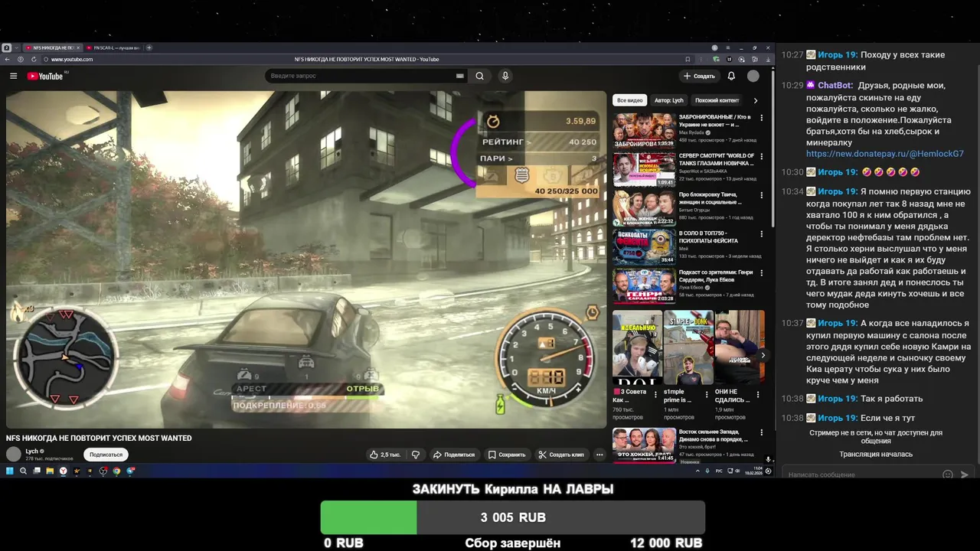Open options for ОНИ НЕ СДАЛИСЬ short
The width and height of the screenshot is (980, 551).
[758, 395]
